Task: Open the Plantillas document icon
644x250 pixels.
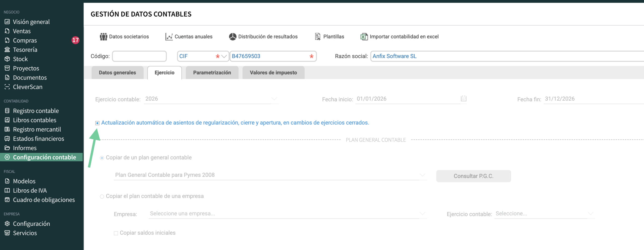Action: tap(318, 37)
